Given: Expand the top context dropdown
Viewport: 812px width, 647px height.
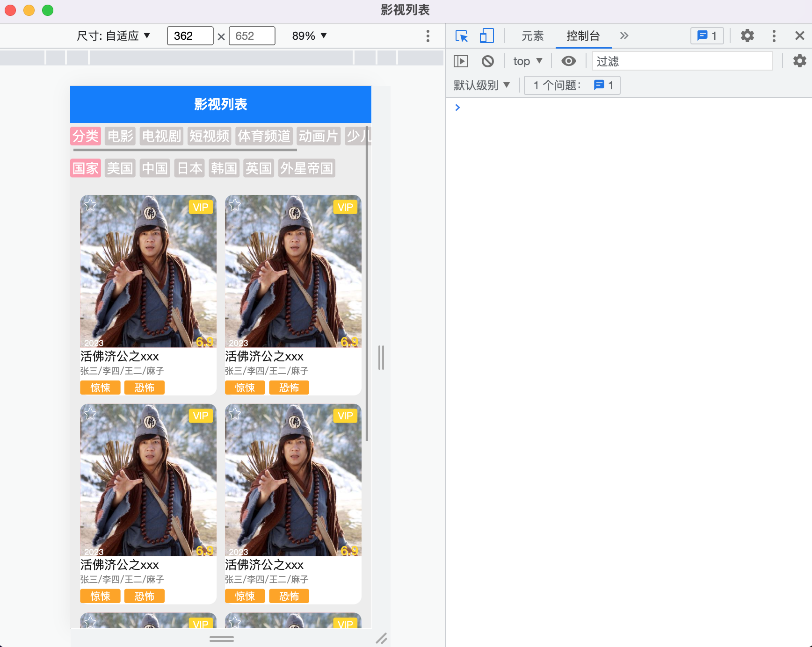Looking at the screenshot, I should pyautogui.click(x=528, y=61).
